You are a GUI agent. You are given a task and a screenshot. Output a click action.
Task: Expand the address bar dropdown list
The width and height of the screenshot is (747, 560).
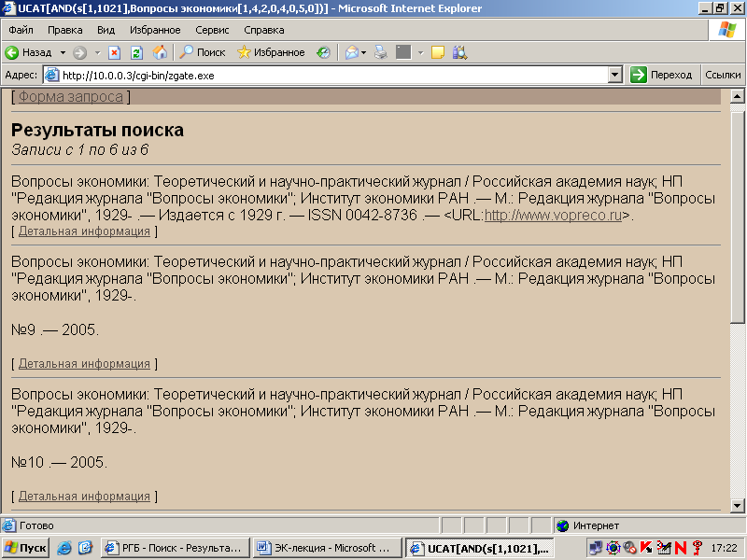tap(615, 76)
